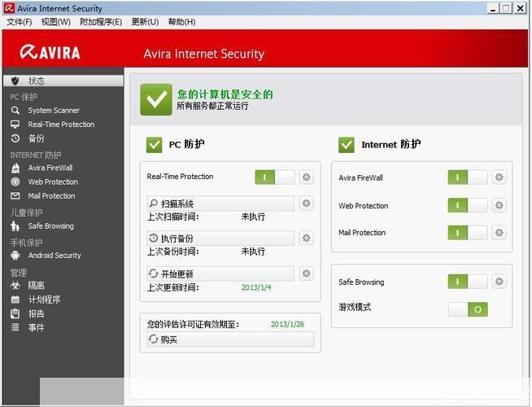Image resolution: width=532 pixels, height=407 pixels.
Task: Open the 文件(F) menu
Action: coord(20,22)
